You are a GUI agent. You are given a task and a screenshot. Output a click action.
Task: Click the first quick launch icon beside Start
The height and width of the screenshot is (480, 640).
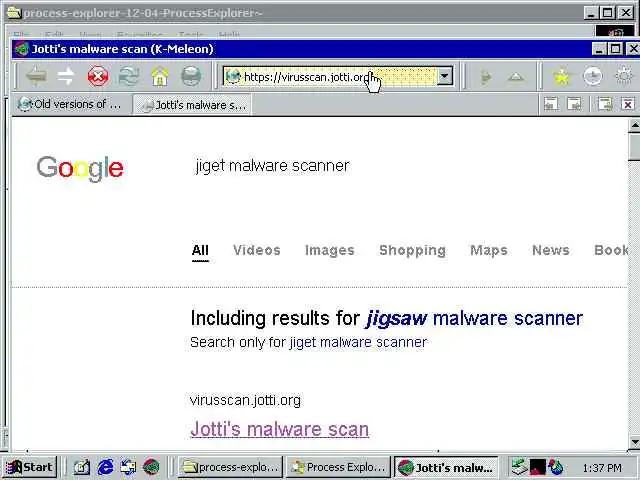pos(82,467)
